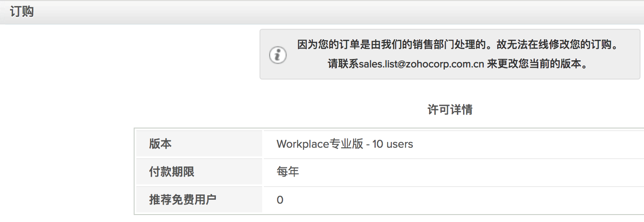Click the 0 value for 推荐免费用户

tap(280, 200)
